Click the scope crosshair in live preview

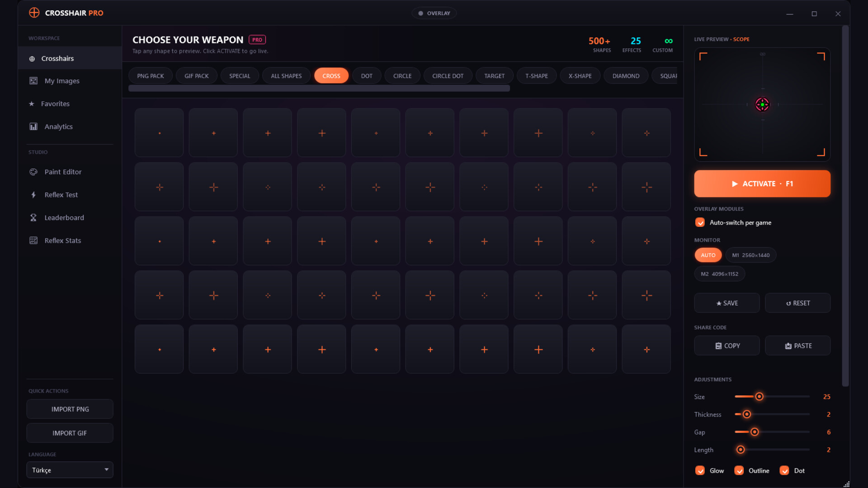(762, 104)
